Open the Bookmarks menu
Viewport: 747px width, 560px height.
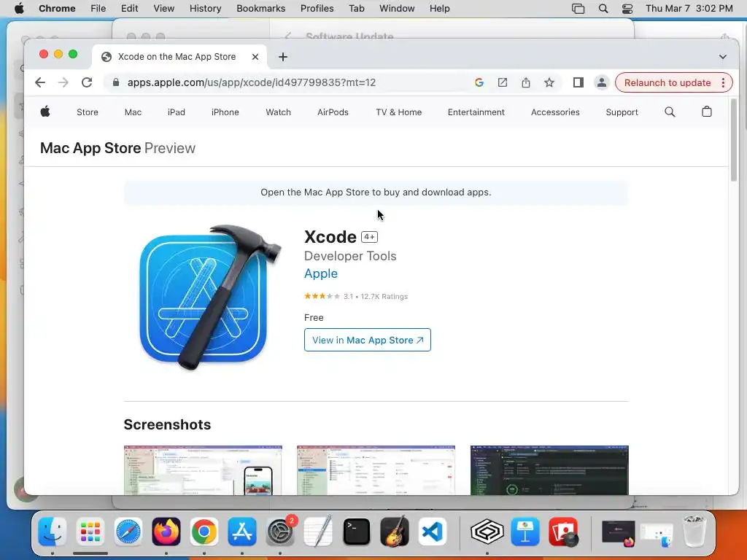(x=260, y=9)
